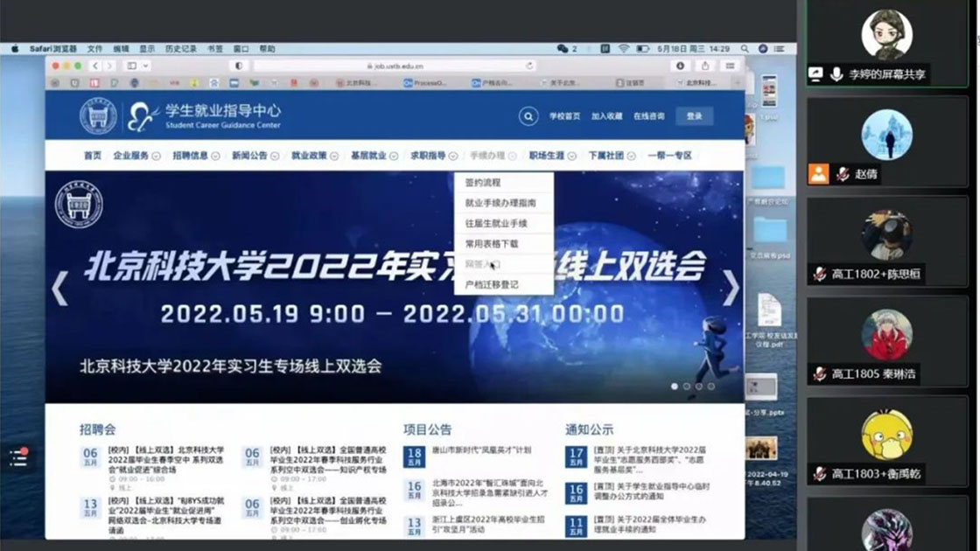Viewport: 980px width, 551px height.
Task: Reload the page in Safari
Action: pyautogui.click(x=529, y=66)
